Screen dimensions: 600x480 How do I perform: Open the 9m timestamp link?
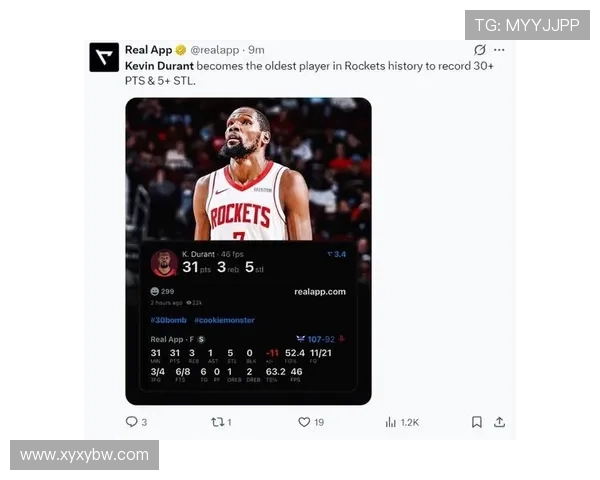[x=256, y=50]
